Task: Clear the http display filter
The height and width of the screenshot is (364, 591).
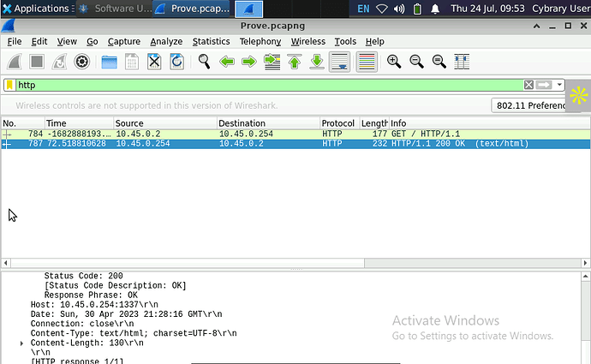Action: pyautogui.click(x=528, y=85)
